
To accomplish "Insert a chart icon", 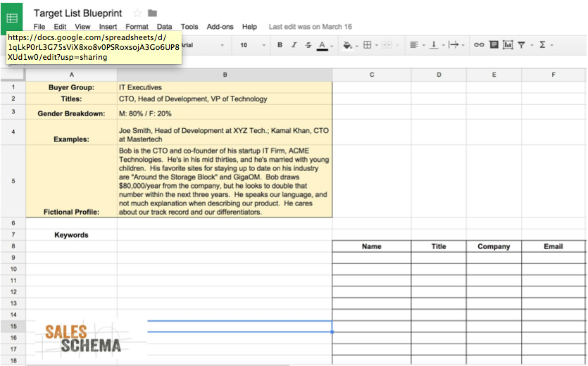I will point(508,45).
